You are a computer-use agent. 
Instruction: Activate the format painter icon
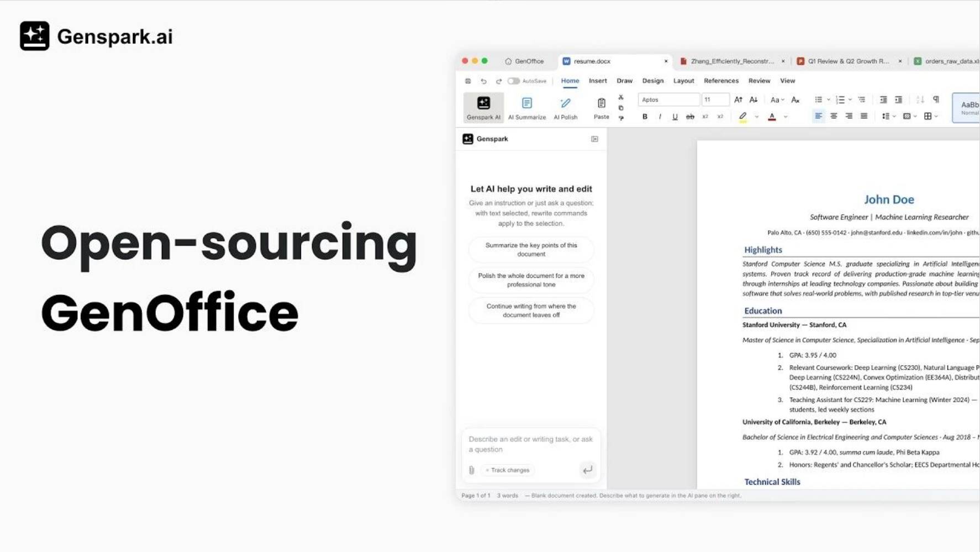[621, 118]
